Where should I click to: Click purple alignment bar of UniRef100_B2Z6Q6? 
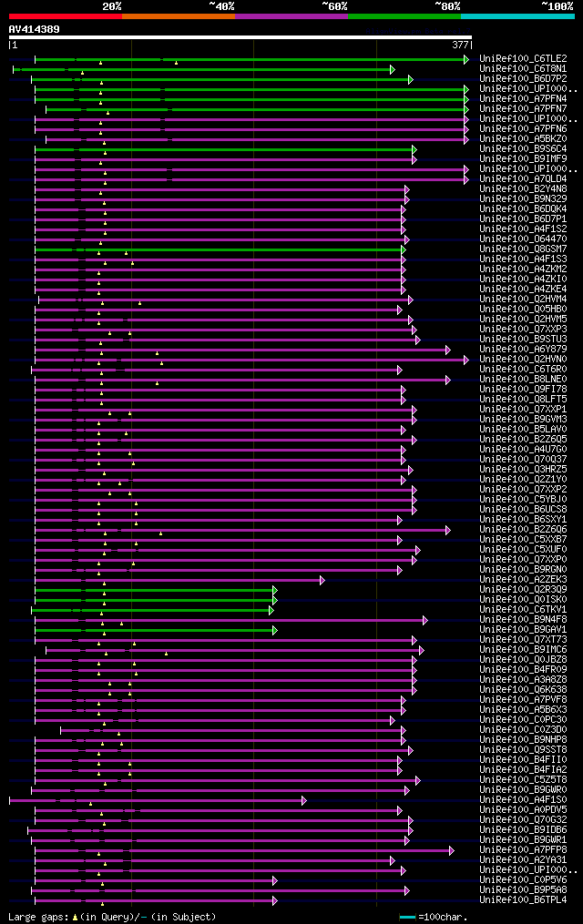point(242,531)
